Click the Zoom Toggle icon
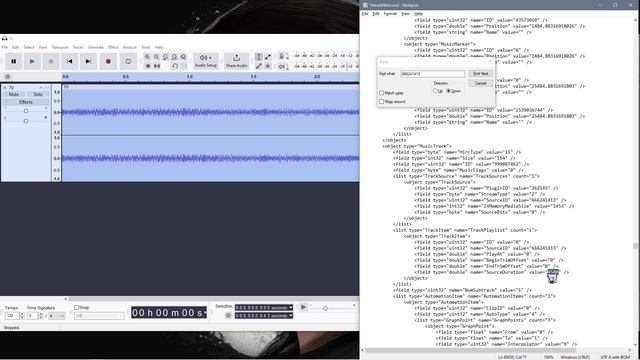 click(x=183, y=57)
